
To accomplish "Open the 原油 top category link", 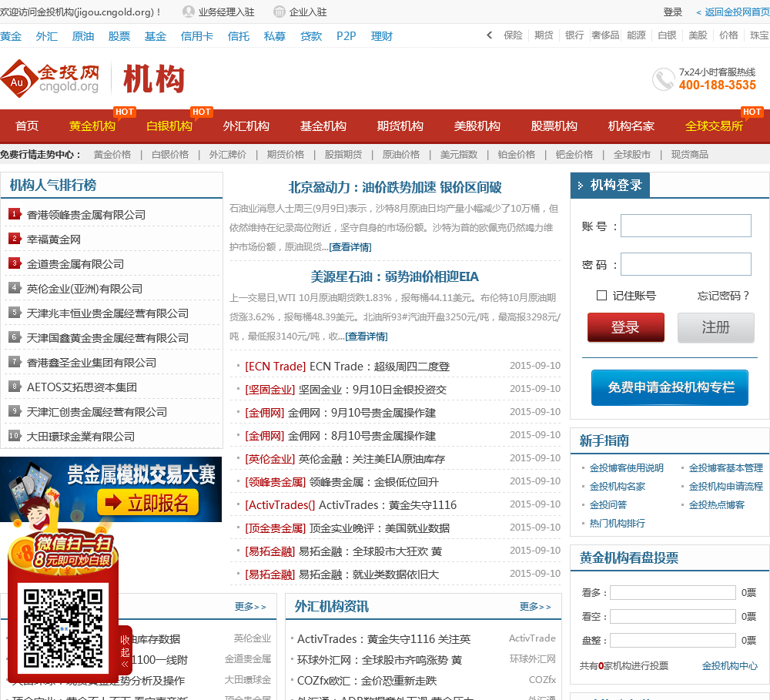I will [83, 36].
